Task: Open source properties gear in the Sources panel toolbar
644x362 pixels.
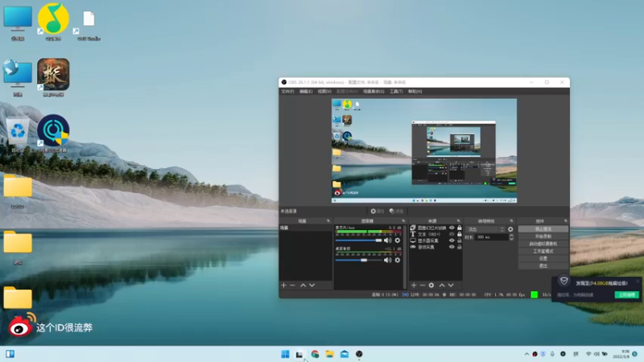Action: tap(431, 285)
